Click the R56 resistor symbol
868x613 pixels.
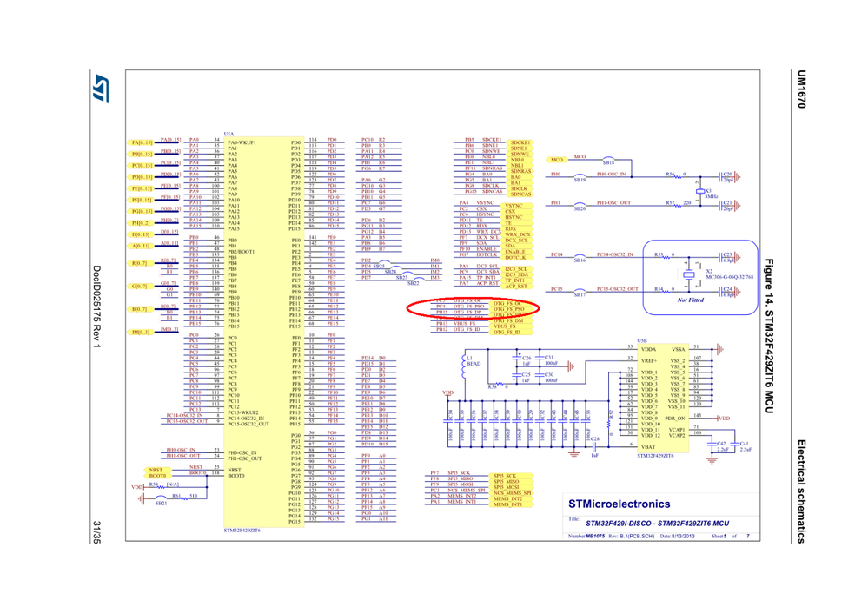[x=676, y=176]
